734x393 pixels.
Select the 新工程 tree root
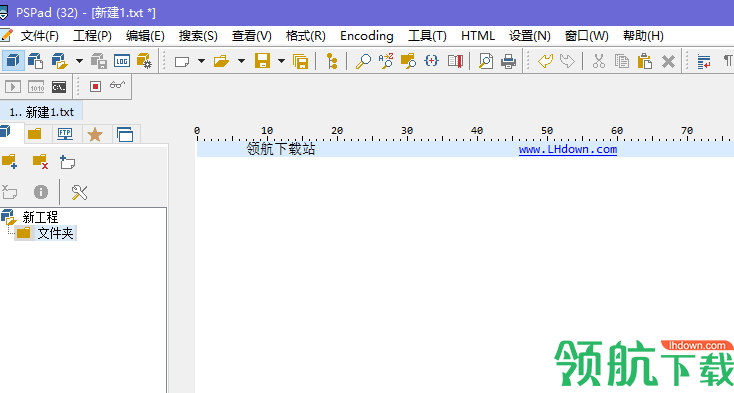(x=40, y=217)
